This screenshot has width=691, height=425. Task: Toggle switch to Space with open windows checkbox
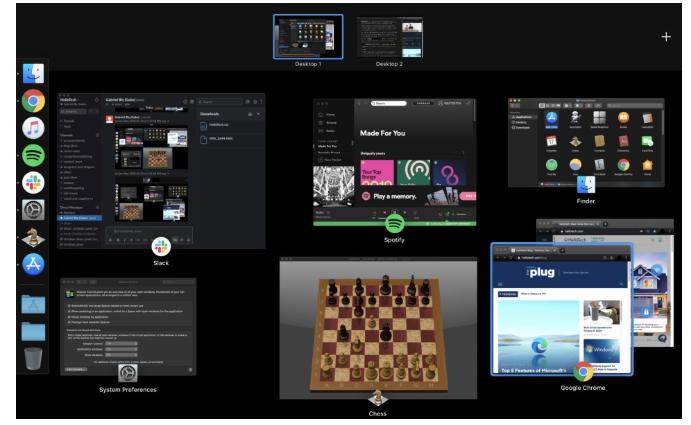click(x=70, y=311)
